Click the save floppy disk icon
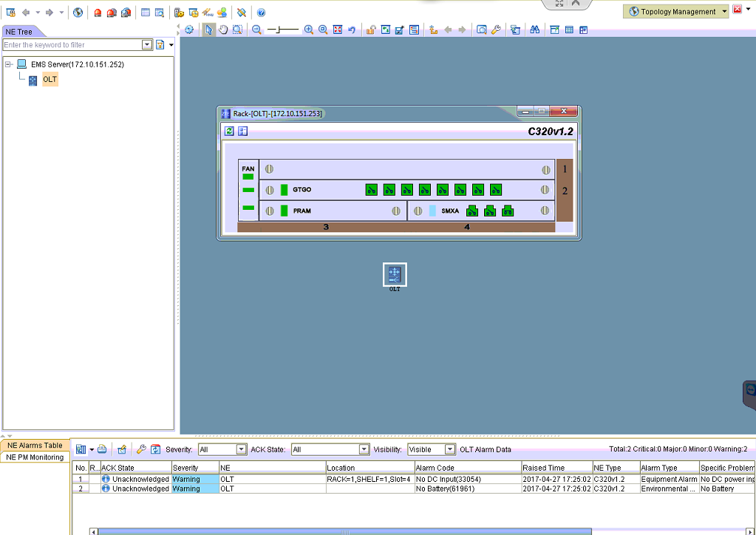Viewport: 756px width, 535px height. (400, 30)
